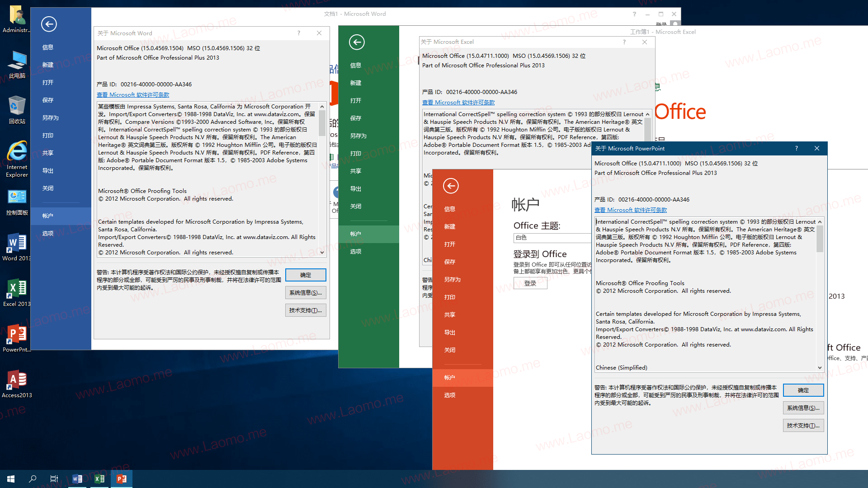Screen dimensions: 868x488
Task: Click the back arrow in Excel backstage
Action: tap(357, 42)
